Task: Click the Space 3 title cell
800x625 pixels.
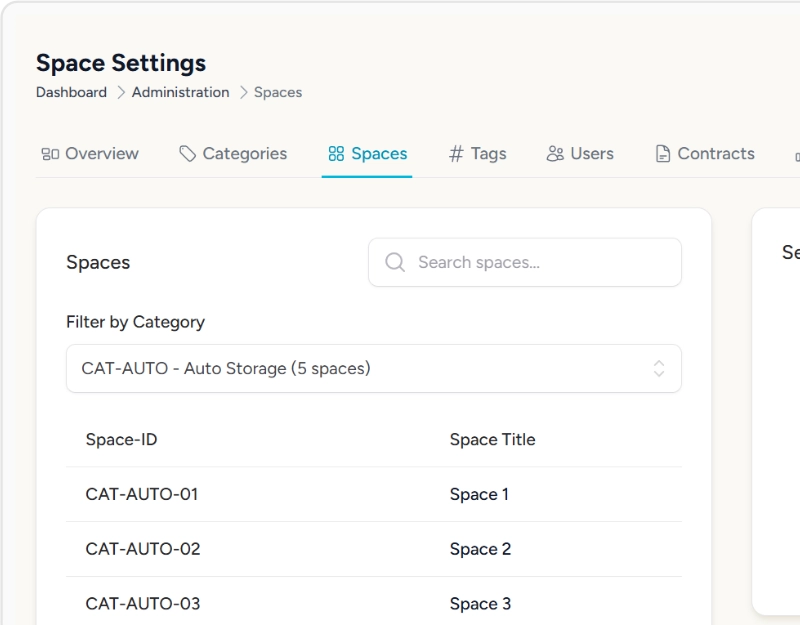Action: 480,604
